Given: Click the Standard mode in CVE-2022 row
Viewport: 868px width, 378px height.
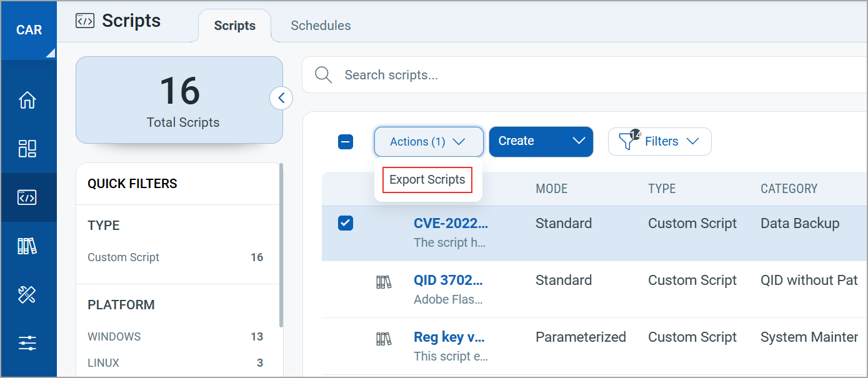Looking at the screenshot, I should 564,223.
